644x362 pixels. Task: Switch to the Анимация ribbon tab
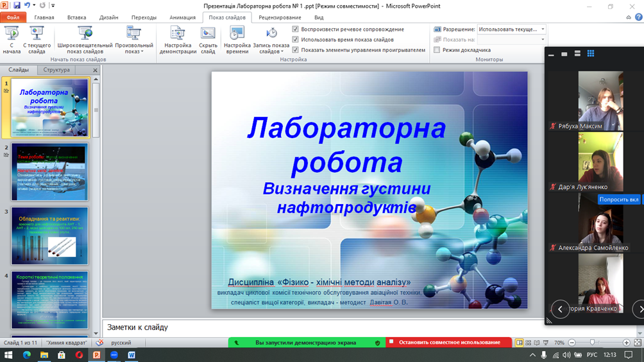pos(183,17)
